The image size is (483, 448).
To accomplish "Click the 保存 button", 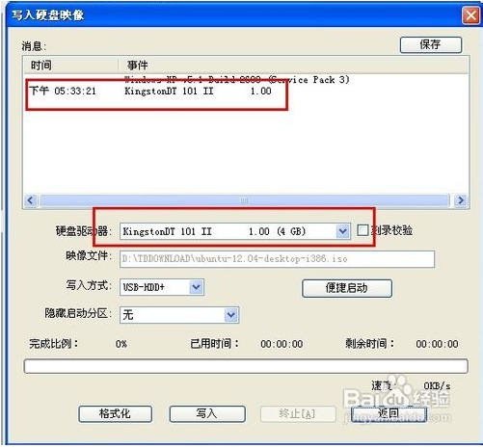I will (431, 44).
